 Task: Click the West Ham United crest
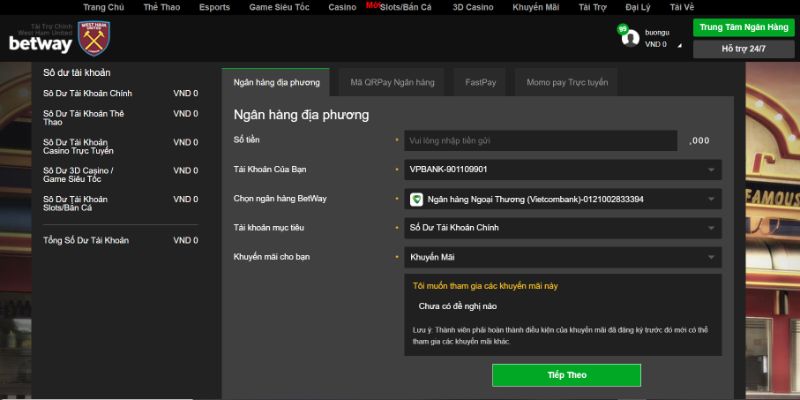pos(94,38)
